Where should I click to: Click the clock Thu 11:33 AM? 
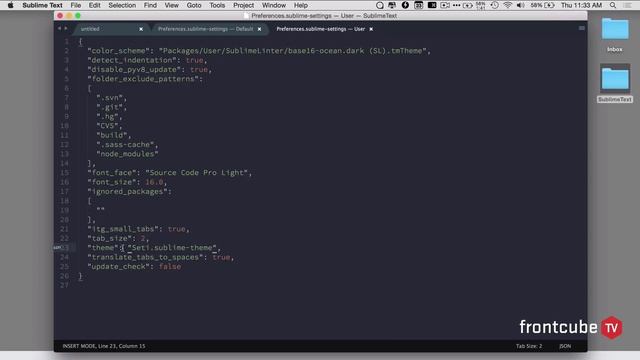pos(581,5)
